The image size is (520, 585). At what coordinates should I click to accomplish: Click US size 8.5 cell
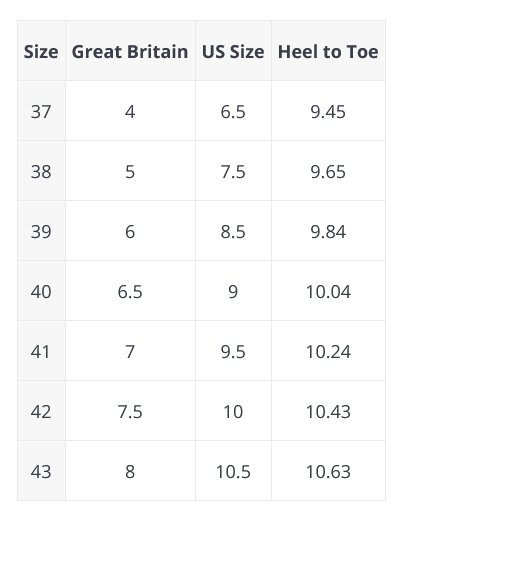click(x=233, y=231)
